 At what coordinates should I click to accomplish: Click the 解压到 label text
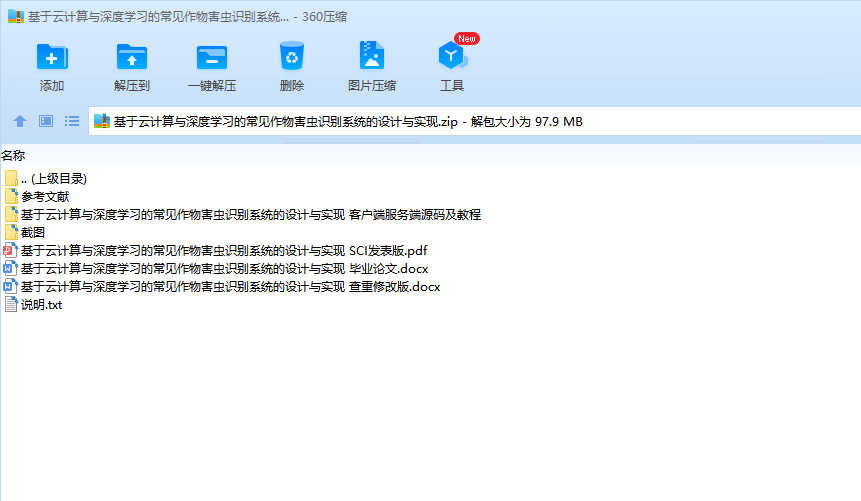132,86
